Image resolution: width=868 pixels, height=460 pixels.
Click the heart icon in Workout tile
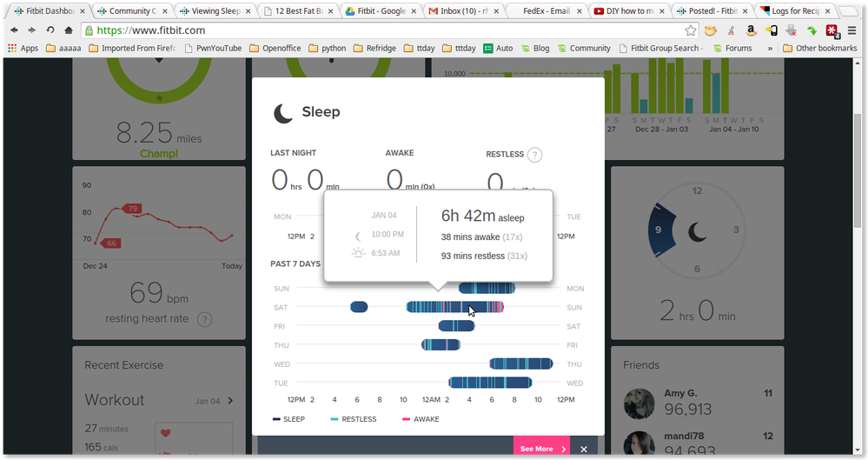pos(165,433)
